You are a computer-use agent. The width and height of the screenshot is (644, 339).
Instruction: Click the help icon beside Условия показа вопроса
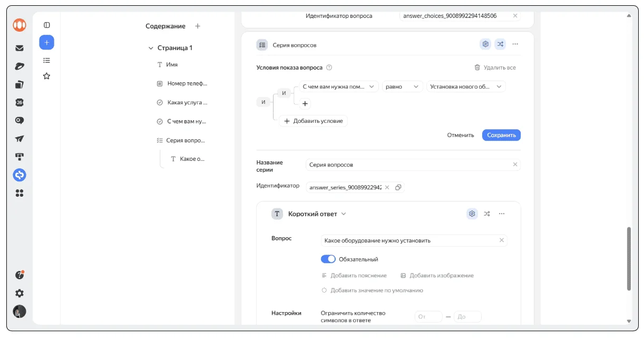[x=329, y=67]
